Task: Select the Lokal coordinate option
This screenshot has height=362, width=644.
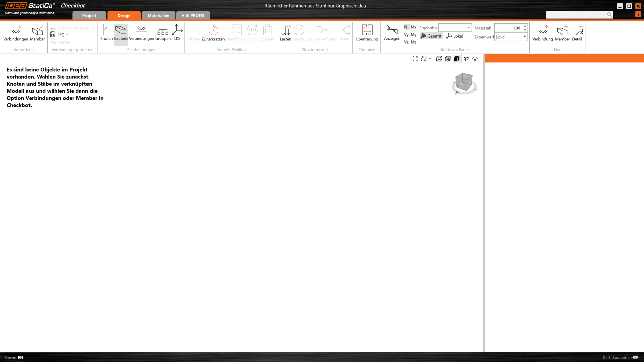Action: tap(455, 36)
